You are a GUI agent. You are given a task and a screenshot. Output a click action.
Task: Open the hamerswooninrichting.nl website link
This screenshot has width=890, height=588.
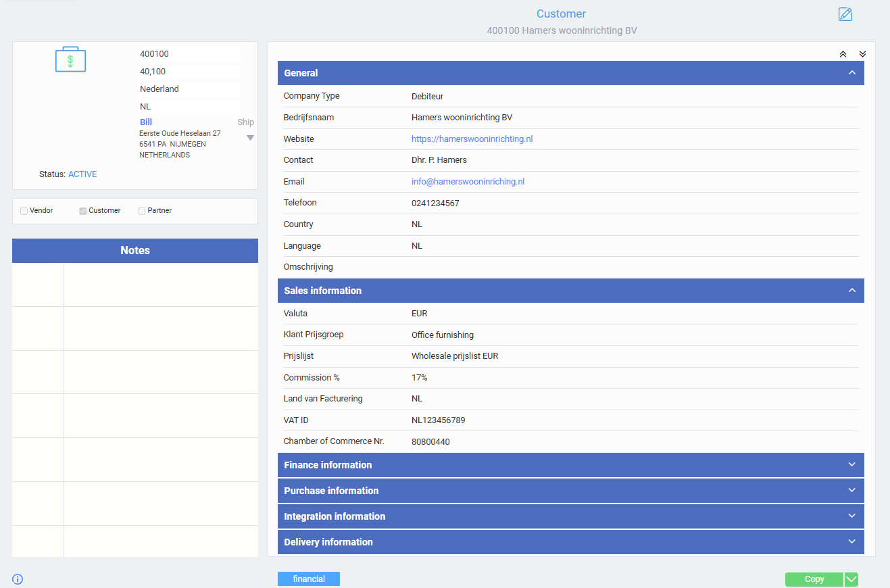[472, 139]
